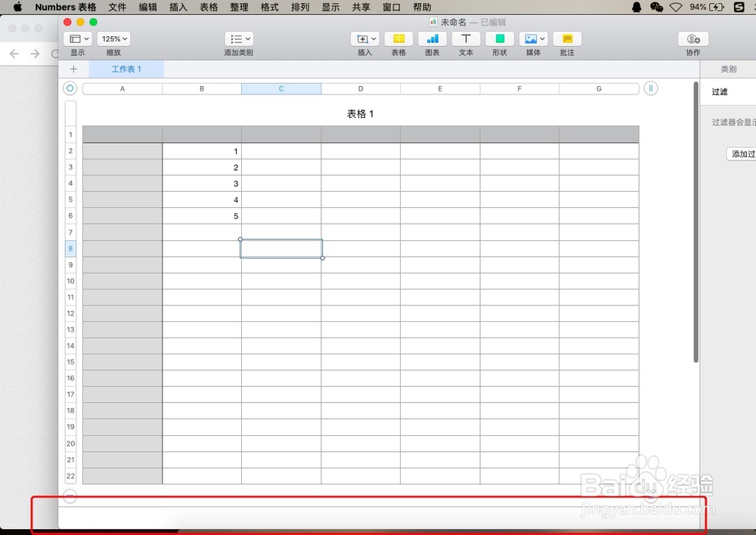Select row header 22

click(70, 476)
